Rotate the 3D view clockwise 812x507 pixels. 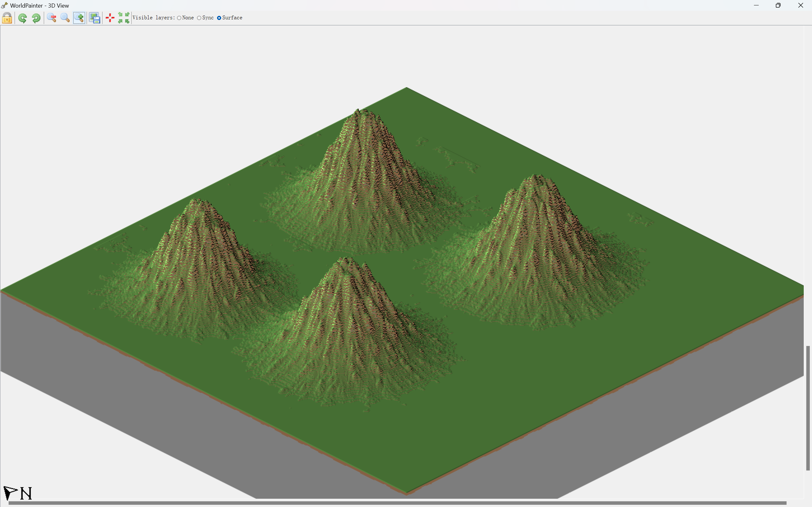coord(36,18)
